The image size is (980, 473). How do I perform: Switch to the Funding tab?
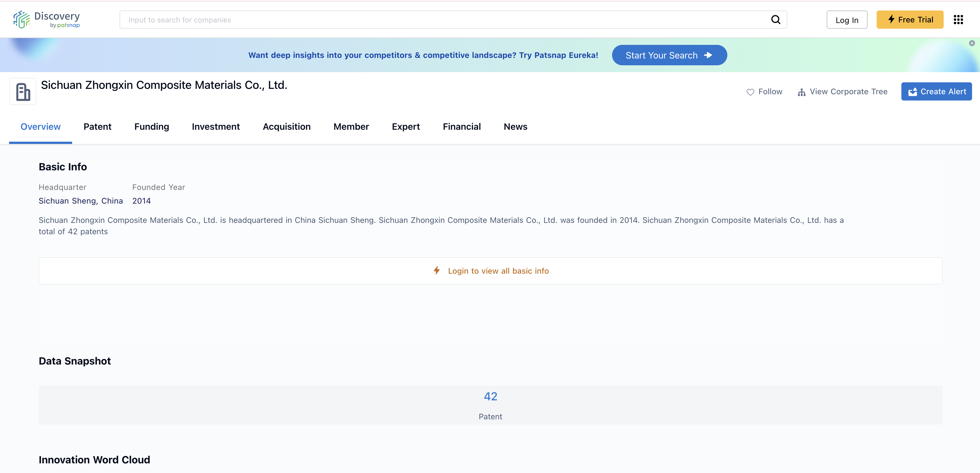(151, 127)
